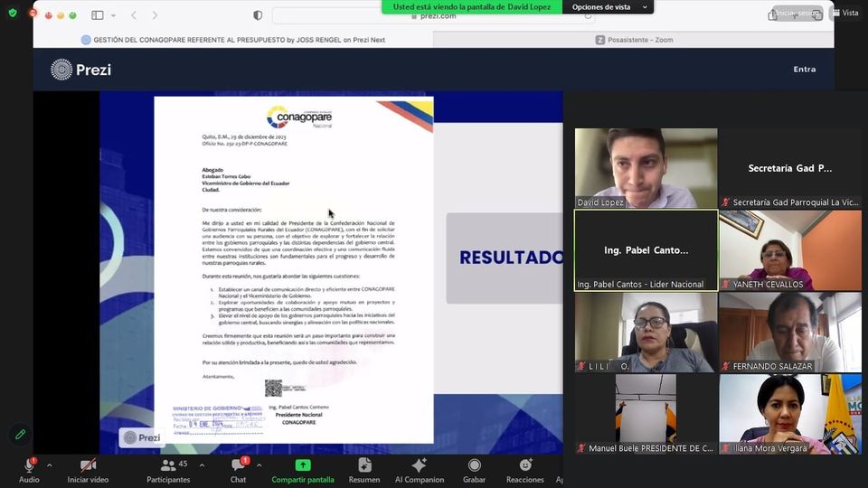Open the Reacciones menu
Image resolution: width=868 pixels, height=488 pixels.
pos(525,465)
